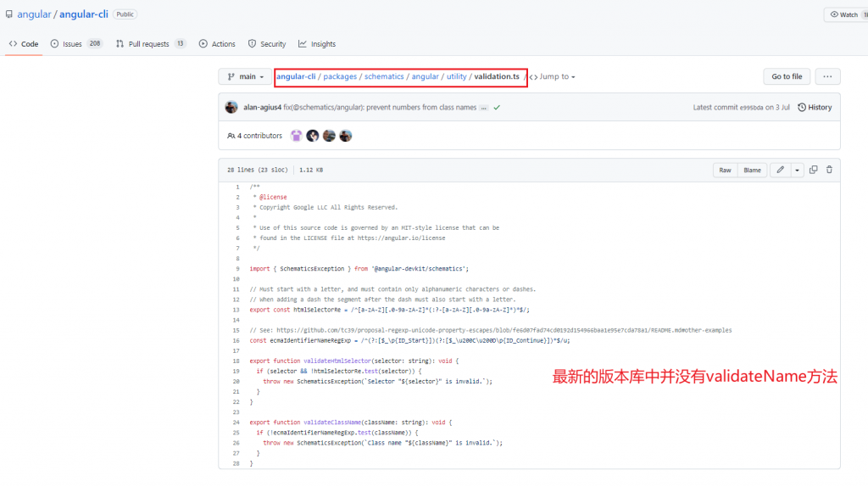Viewport: 868px width, 487px height.
Task: Click the green commit status checkmark
Action: (497, 108)
